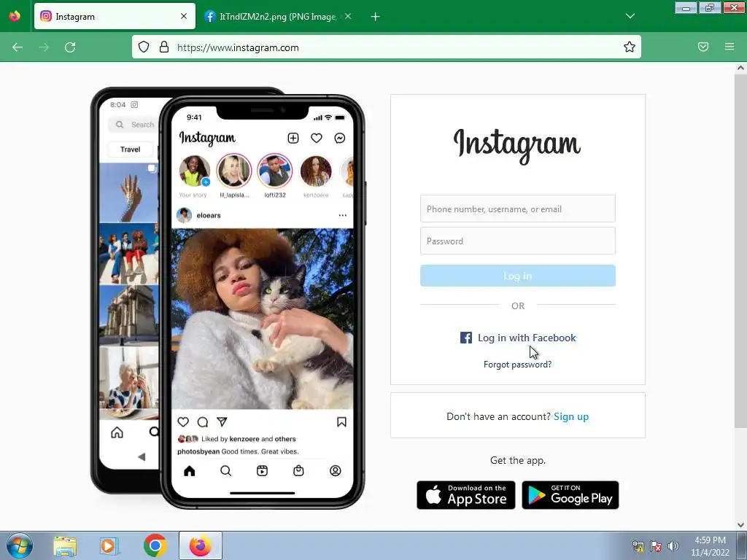The width and height of the screenshot is (747, 560).
Task: Click the Facebook logo icon beside login link
Action: coord(466,338)
